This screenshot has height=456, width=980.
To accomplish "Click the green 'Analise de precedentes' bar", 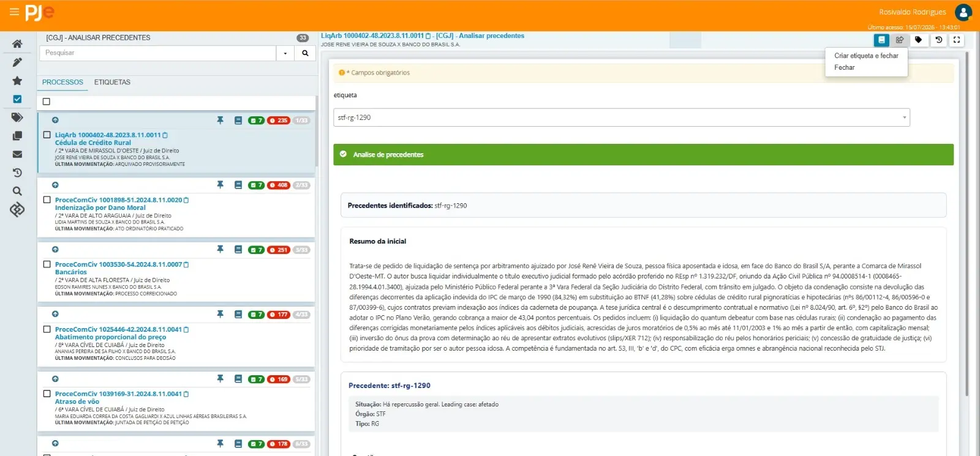I will tap(643, 155).
